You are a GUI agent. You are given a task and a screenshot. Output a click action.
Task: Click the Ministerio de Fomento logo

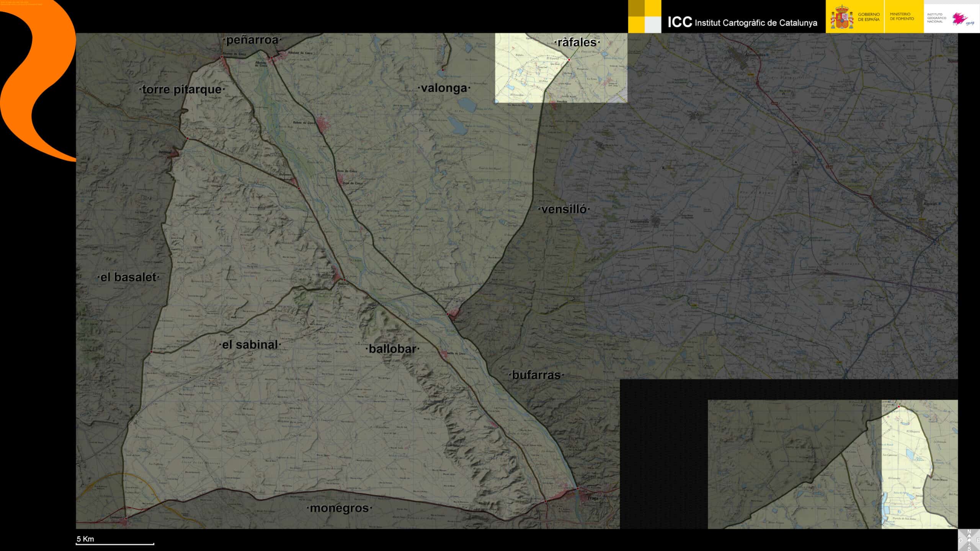point(902,16)
